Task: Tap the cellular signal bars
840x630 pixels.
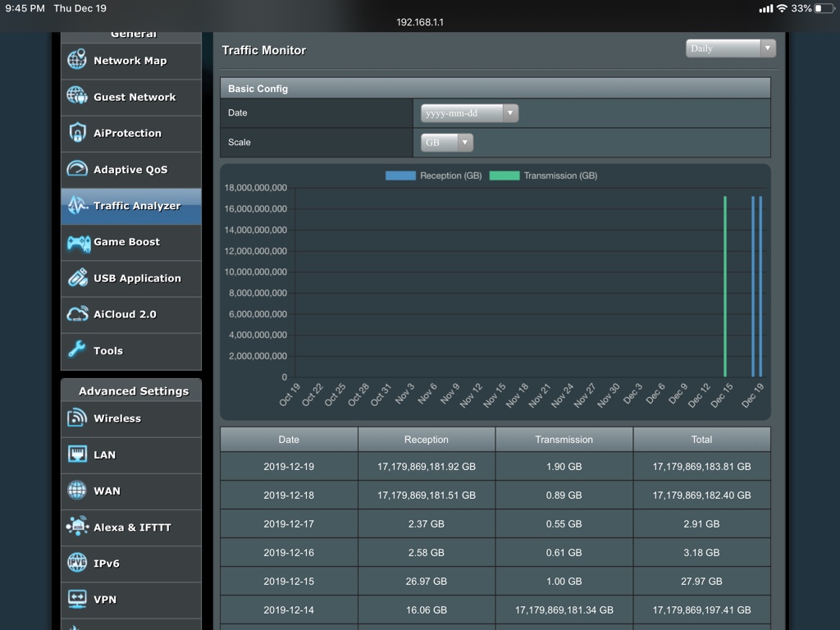Action: coord(766,8)
